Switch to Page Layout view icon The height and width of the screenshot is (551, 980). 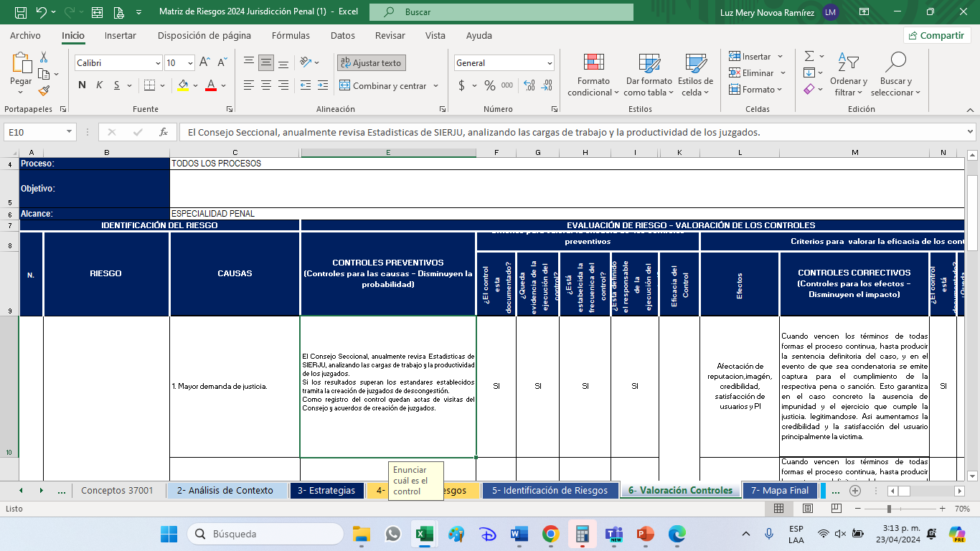pyautogui.click(x=807, y=509)
